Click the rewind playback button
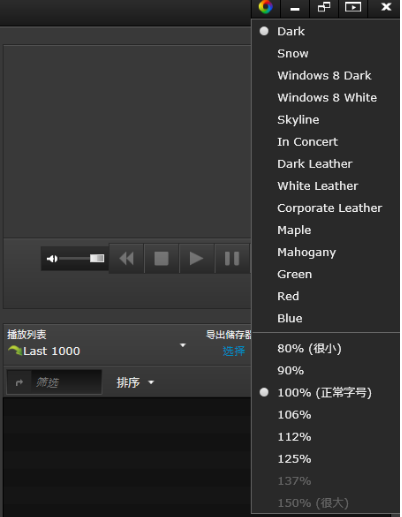This screenshot has height=517, width=402. tap(127, 258)
